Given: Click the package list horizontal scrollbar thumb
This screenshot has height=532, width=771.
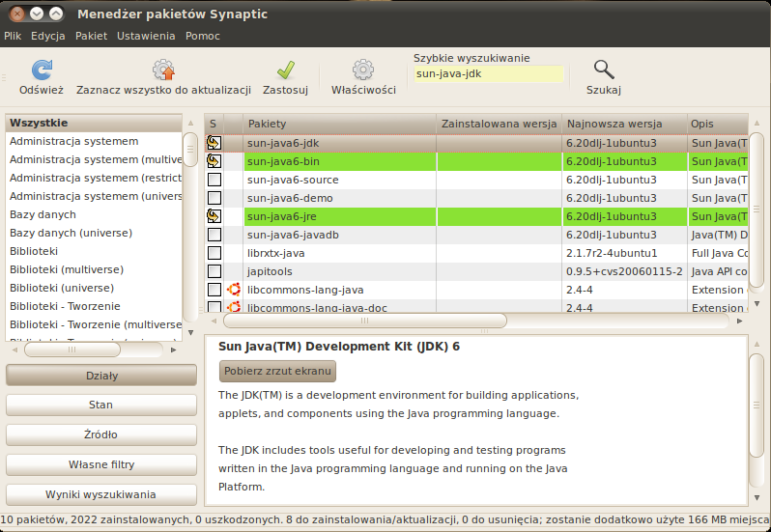Looking at the screenshot, I should [x=364, y=321].
